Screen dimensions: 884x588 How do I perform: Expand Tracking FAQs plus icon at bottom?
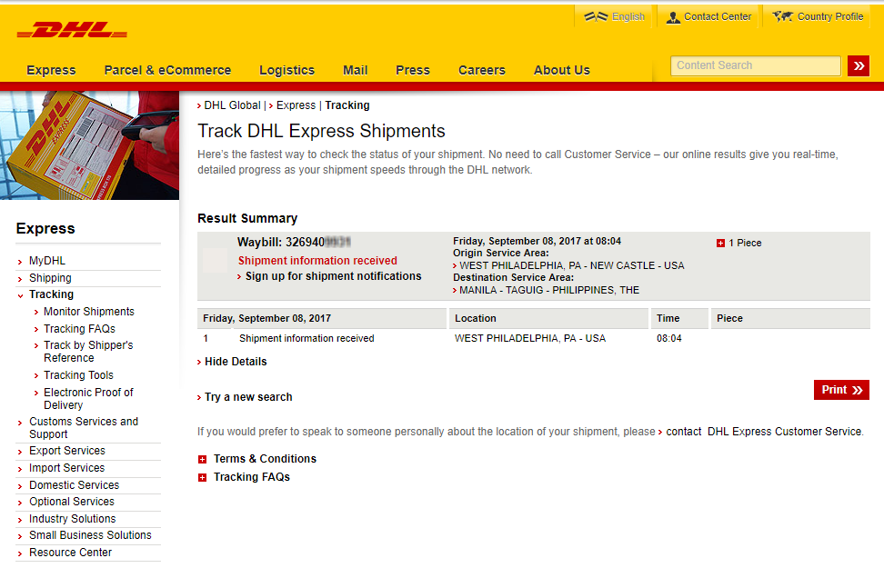click(203, 478)
